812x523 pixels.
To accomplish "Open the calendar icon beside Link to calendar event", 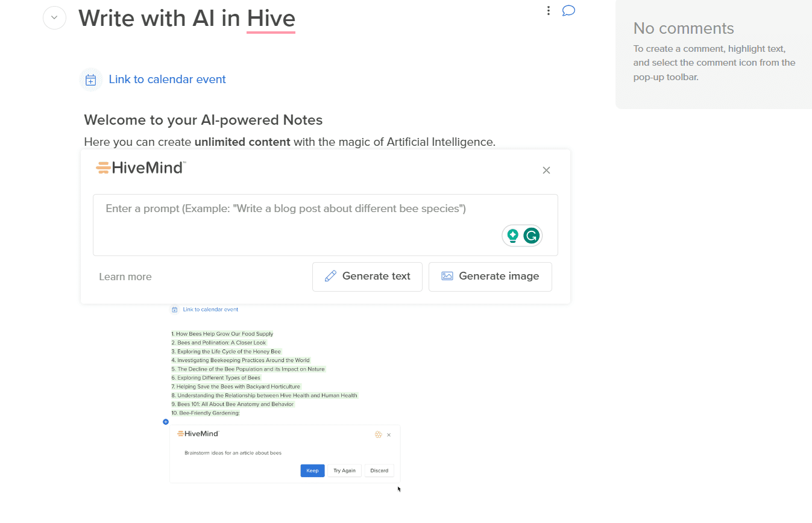I will click(90, 79).
